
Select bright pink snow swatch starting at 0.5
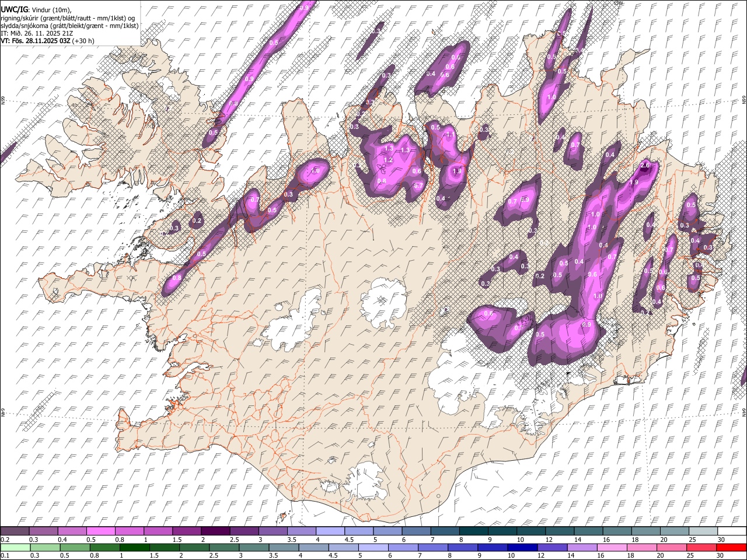coord(101,531)
